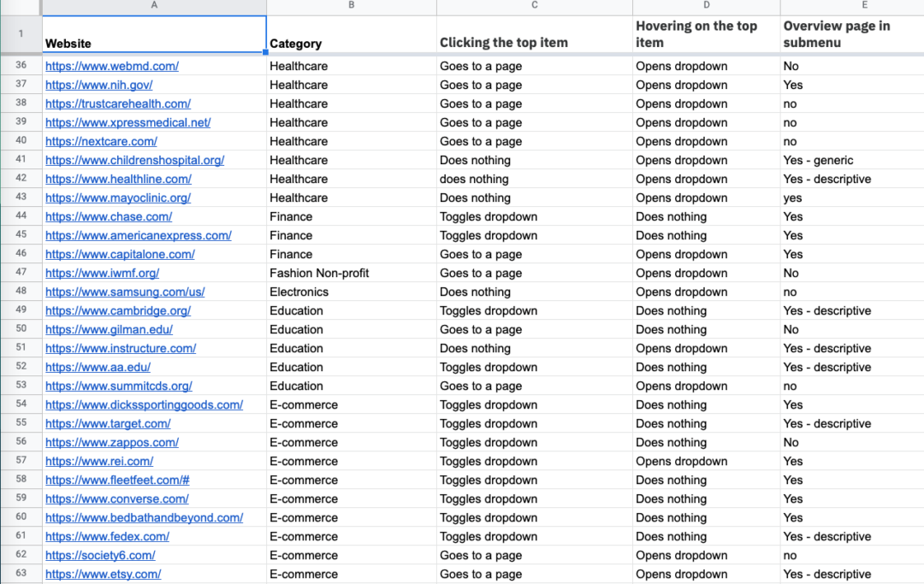Select the 'Overview page in submenu' header cell

click(851, 35)
